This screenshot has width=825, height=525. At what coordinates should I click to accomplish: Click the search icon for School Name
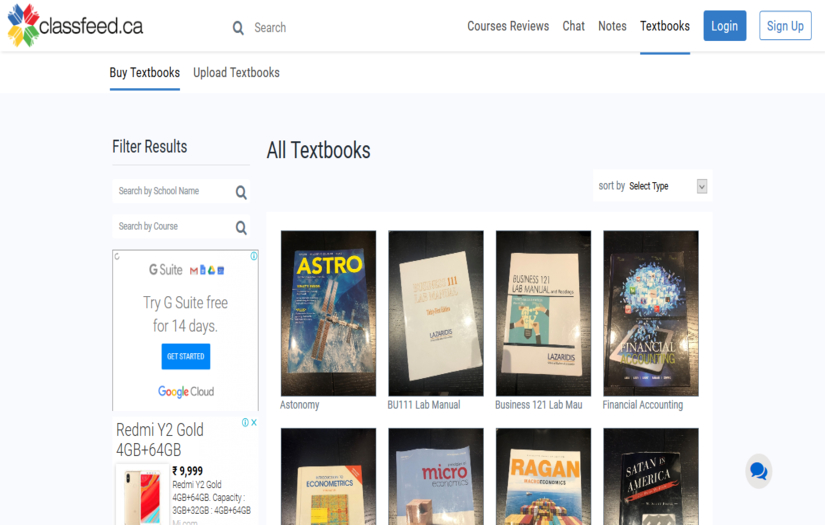pyautogui.click(x=241, y=193)
